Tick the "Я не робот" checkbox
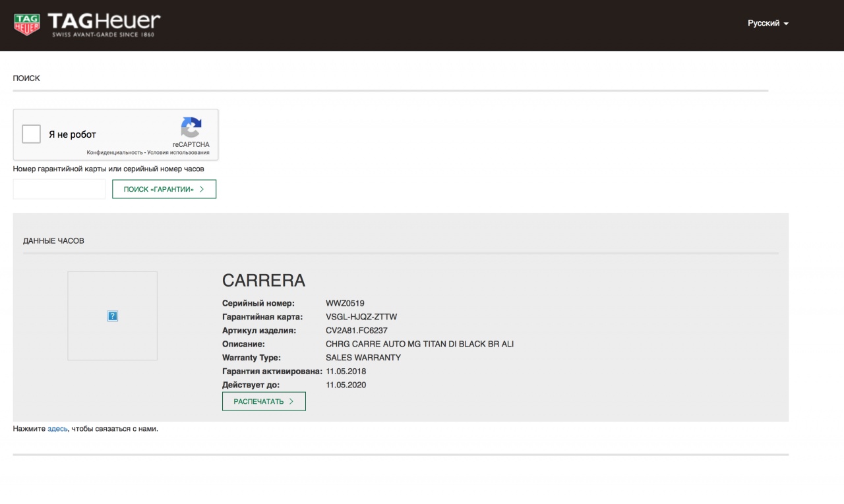Screen dimensions: 844x504 click(x=32, y=134)
